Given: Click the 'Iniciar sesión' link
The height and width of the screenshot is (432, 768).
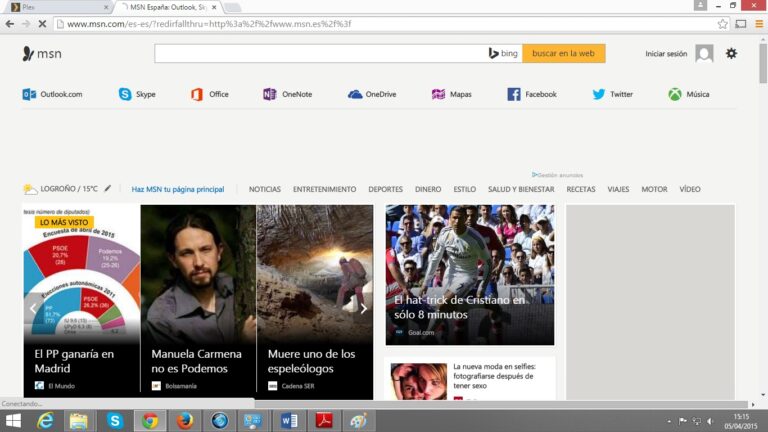Looking at the screenshot, I should (x=666, y=54).
